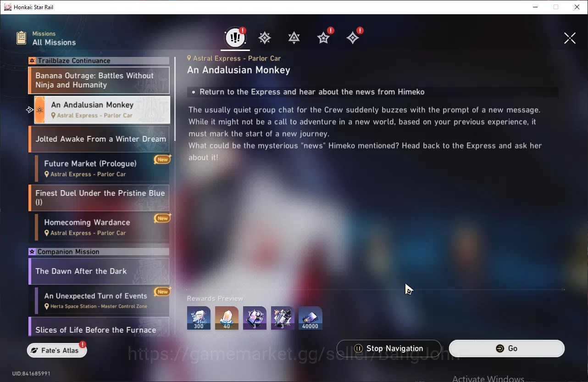Open Finest Duel Under the Pristine Blue
The height and width of the screenshot is (382, 588).
tap(99, 198)
